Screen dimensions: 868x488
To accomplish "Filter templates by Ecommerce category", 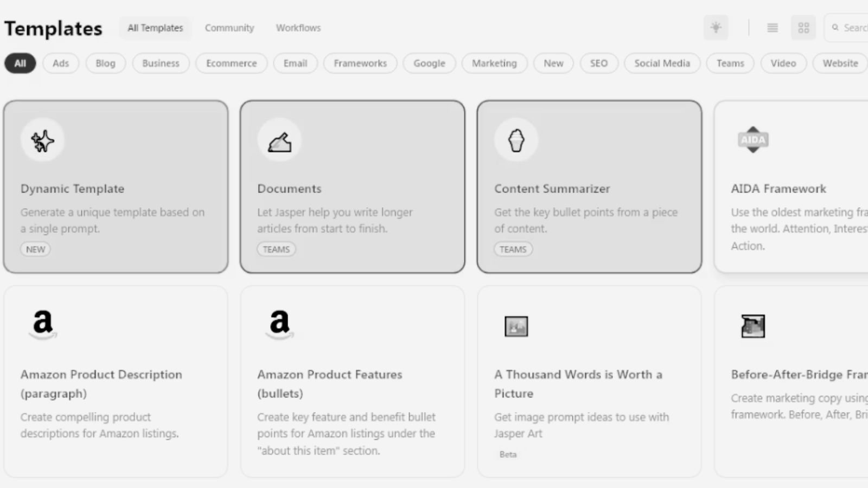I will click(231, 63).
